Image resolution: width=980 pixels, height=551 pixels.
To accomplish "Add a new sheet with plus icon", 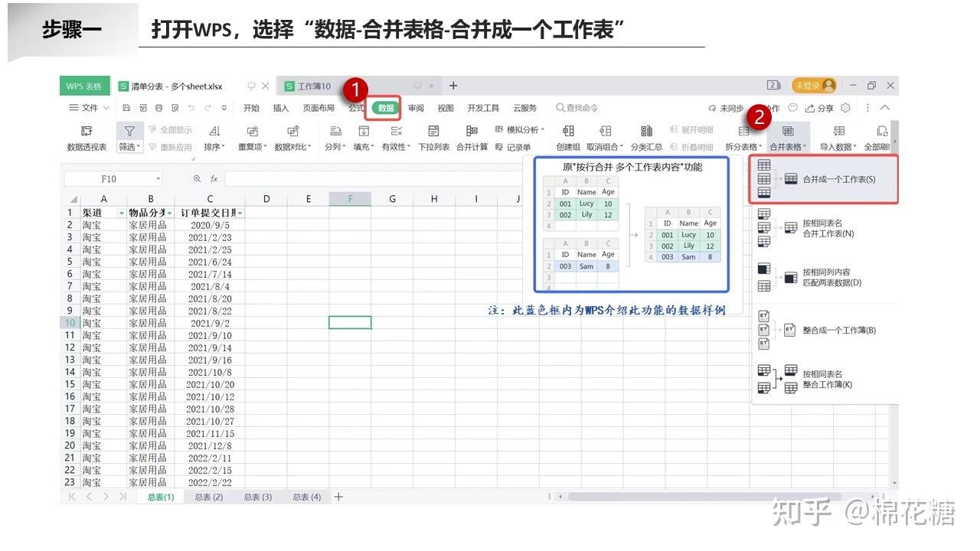I will click(338, 497).
